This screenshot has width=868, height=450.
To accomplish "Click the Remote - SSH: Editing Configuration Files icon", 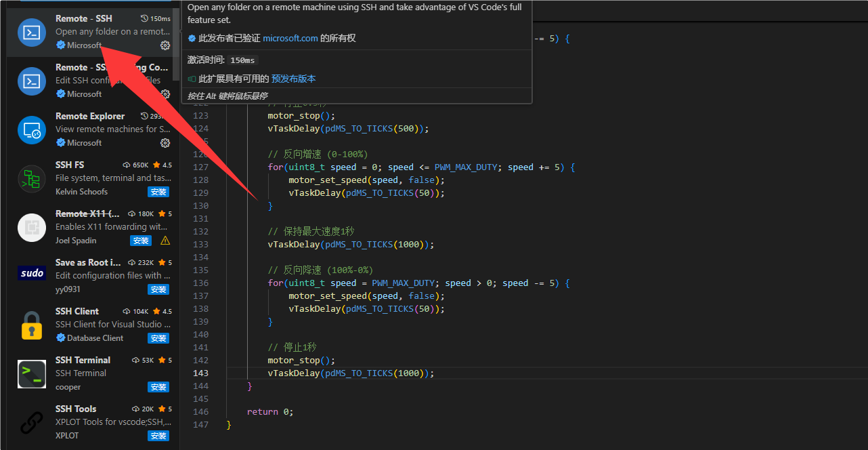I will tap(32, 81).
